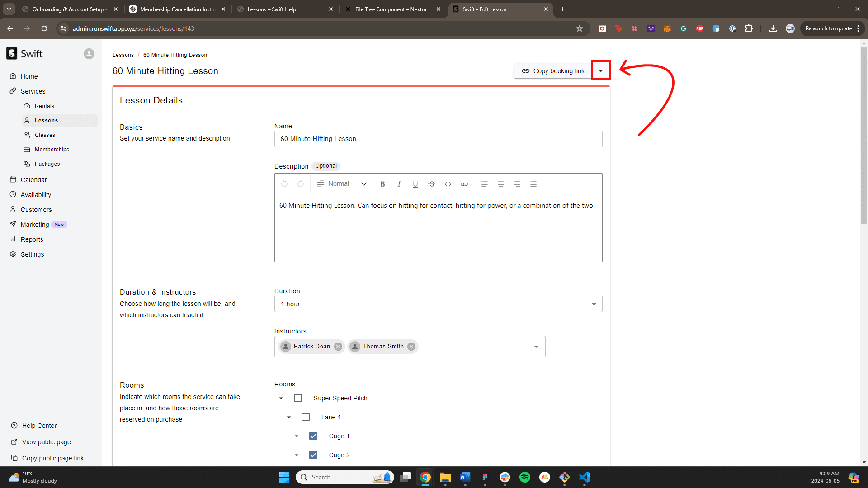The height and width of the screenshot is (488, 868).
Task: Toggle the Cage 2 room checkbox
Action: pyautogui.click(x=312, y=455)
